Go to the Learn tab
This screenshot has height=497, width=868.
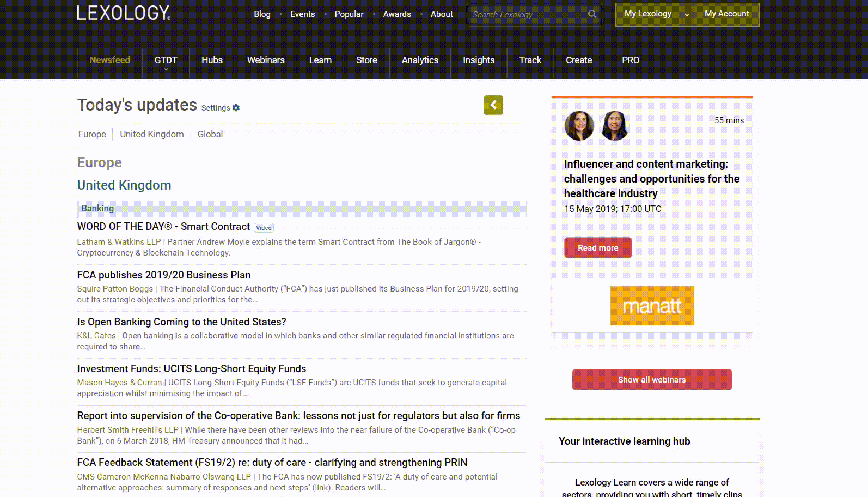320,60
